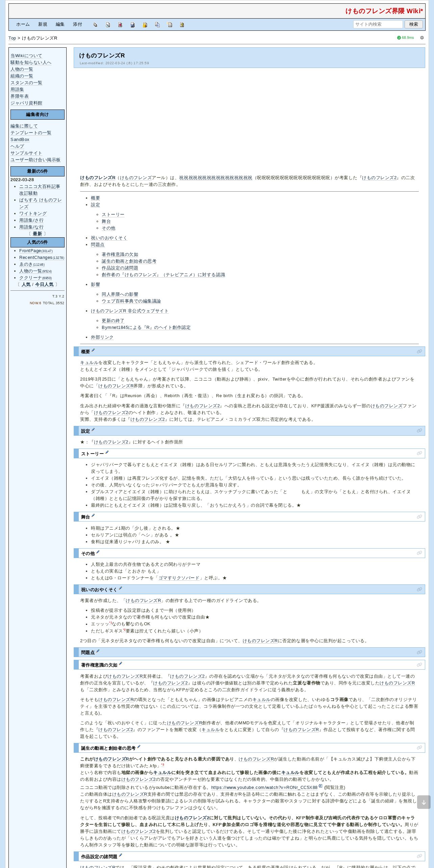Jump to 祝いのおやくそく in table of contents

pos(109,238)
